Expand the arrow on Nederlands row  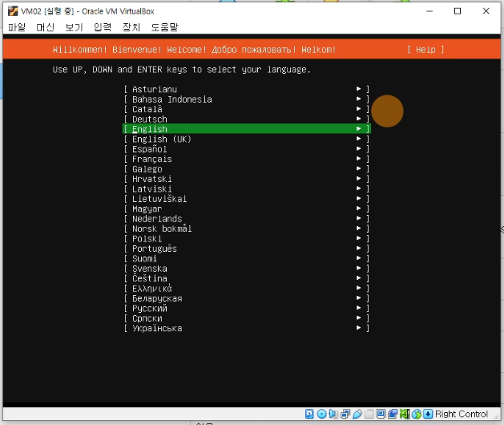pyautogui.click(x=359, y=218)
